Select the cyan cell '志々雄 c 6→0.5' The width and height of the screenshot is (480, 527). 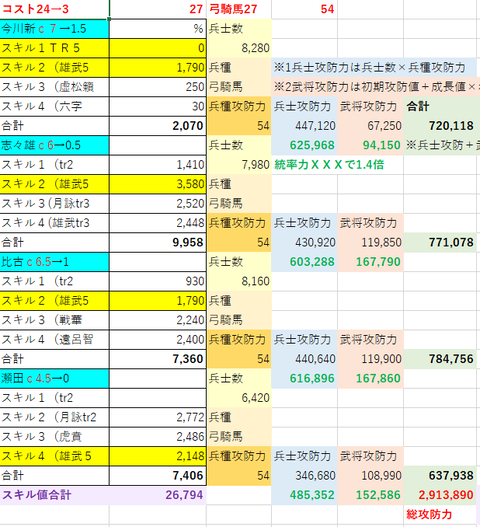point(54,145)
